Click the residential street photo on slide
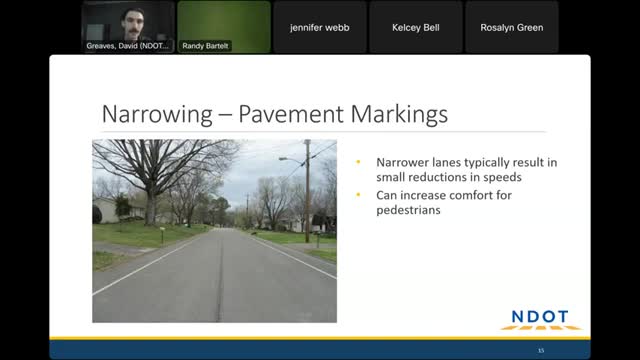The height and width of the screenshot is (360, 640). click(215, 231)
